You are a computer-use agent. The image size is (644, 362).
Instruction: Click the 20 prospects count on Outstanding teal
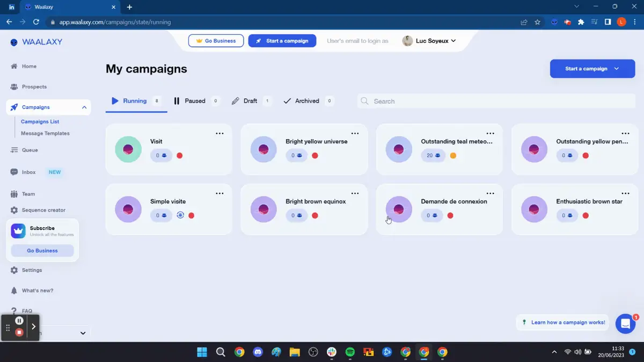point(433,156)
